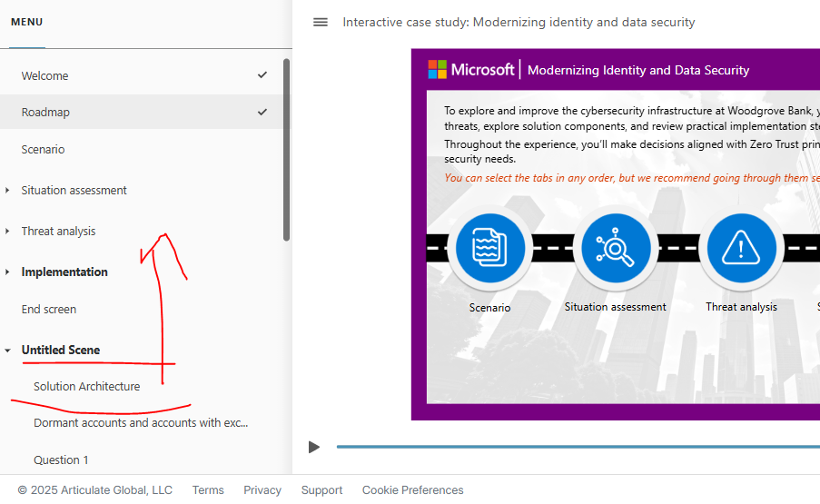Image resolution: width=820 pixels, height=504 pixels.
Task: Open Solution Architecture slide
Action: [x=87, y=386]
